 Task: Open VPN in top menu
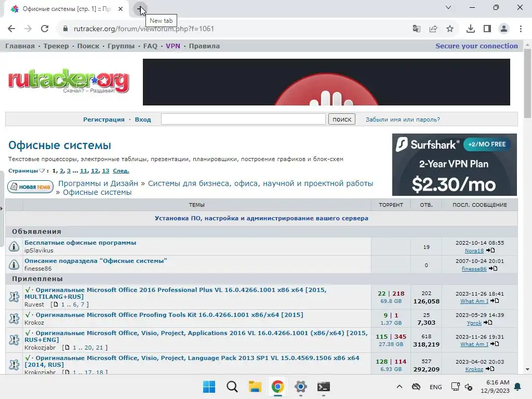pyautogui.click(x=173, y=46)
